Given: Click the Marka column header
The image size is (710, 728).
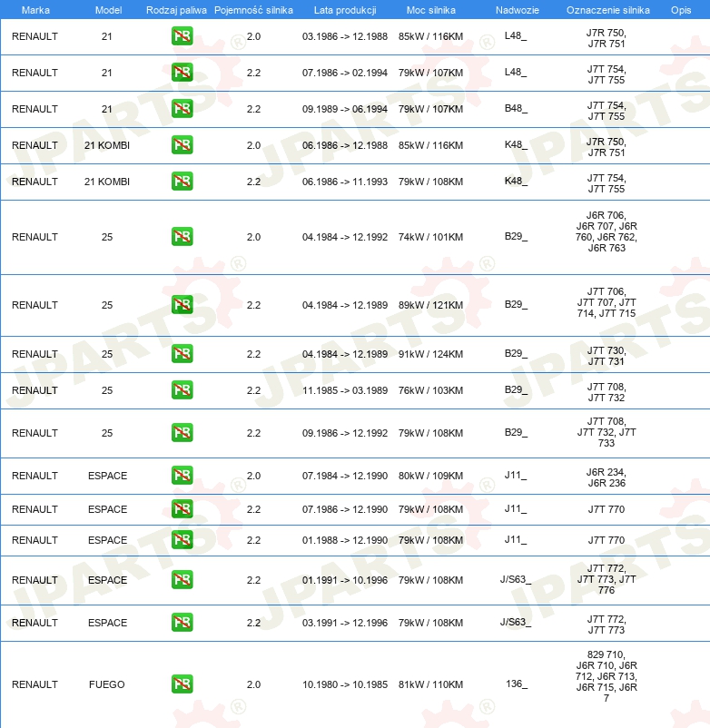Looking at the screenshot, I should click(35, 10).
